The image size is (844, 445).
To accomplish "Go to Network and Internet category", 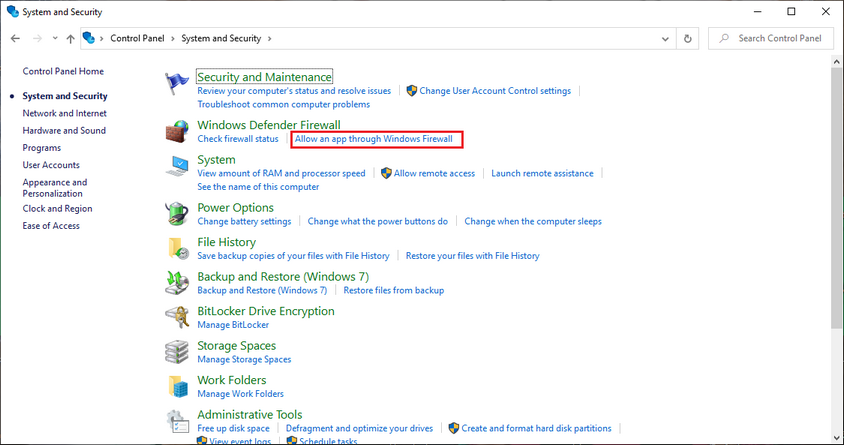I will click(64, 113).
